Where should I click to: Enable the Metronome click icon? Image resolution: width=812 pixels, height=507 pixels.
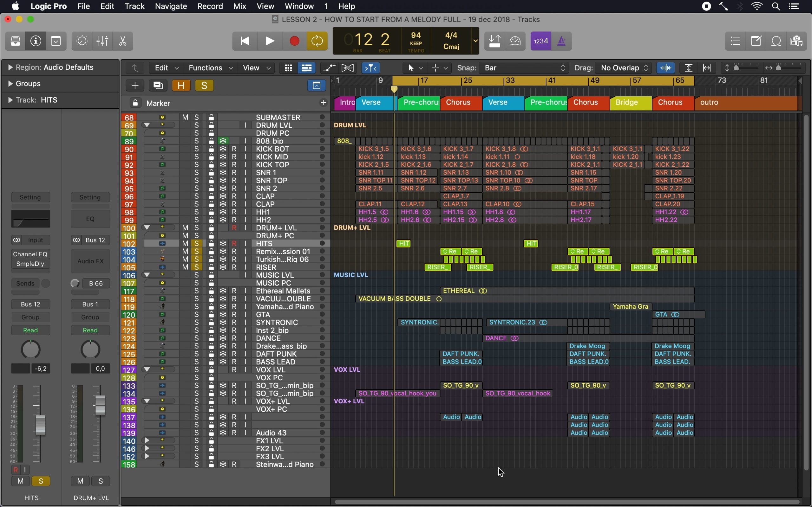[x=561, y=41]
